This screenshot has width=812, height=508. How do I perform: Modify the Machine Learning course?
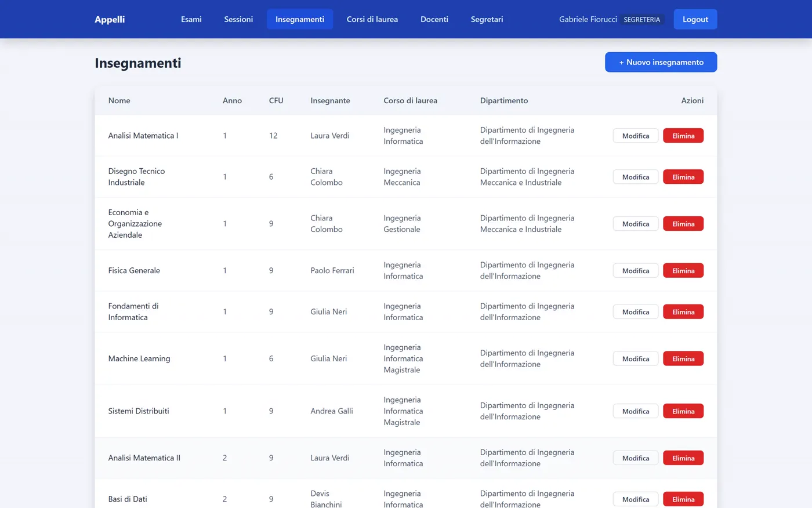pos(636,359)
